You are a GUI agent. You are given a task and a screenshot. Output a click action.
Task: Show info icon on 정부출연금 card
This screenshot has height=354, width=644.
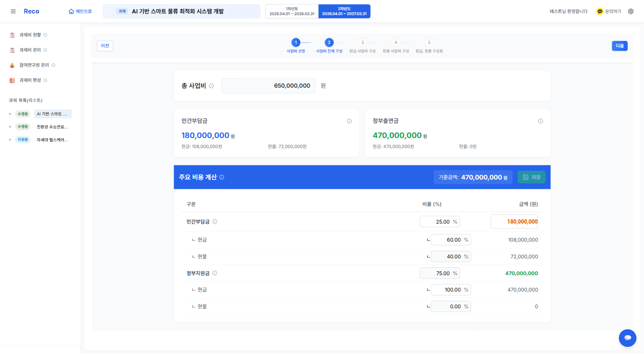click(540, 121)
